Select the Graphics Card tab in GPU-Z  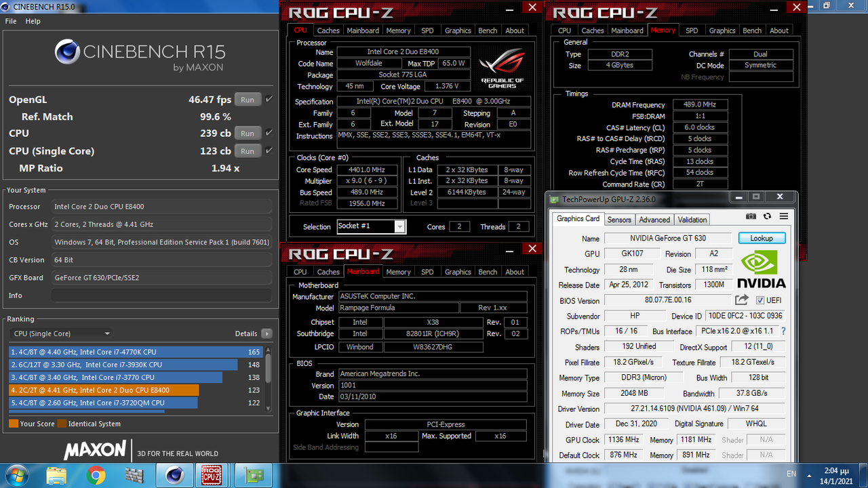click(578, 219)
